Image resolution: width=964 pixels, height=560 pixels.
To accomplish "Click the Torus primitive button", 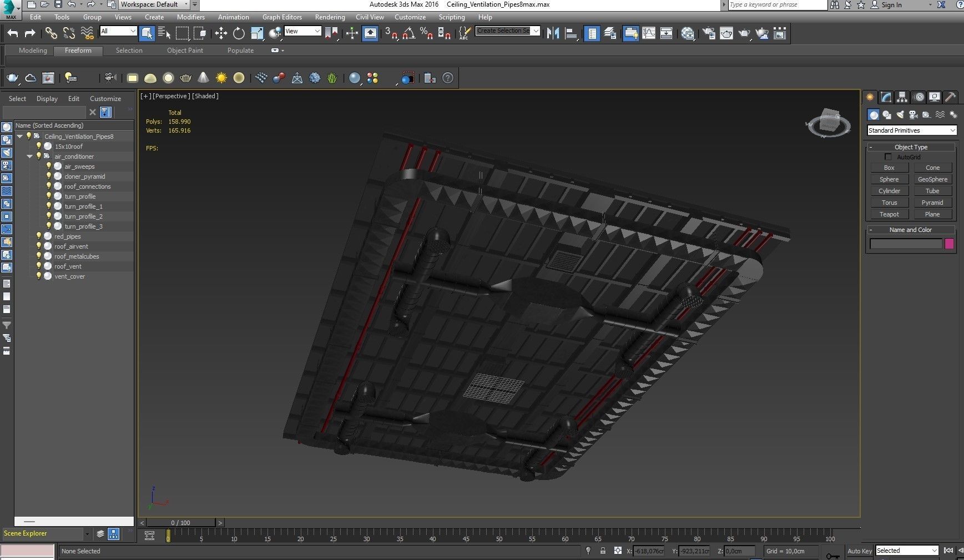I will [x=889, y=203].
